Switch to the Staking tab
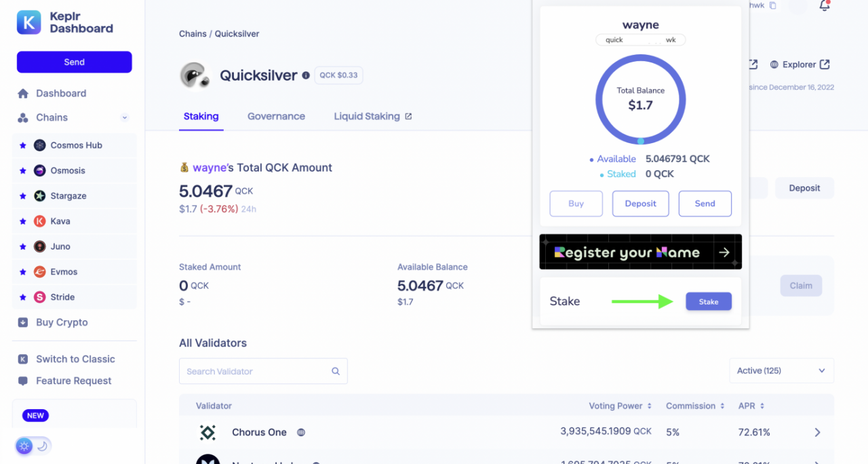The image size is (868, 464). pos(201,116)
